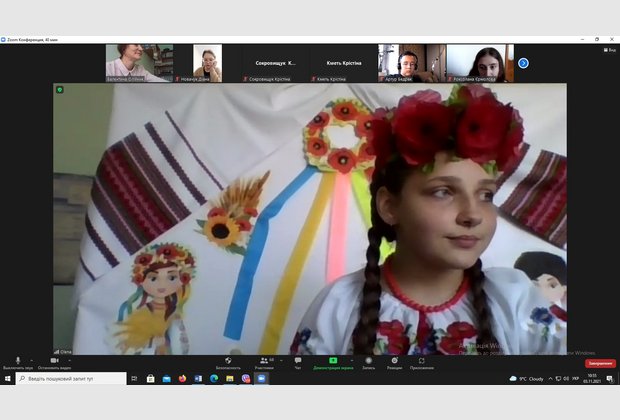Screen dimensions: 620x420
Task: Click the red End meeting button
Action: 600,363
